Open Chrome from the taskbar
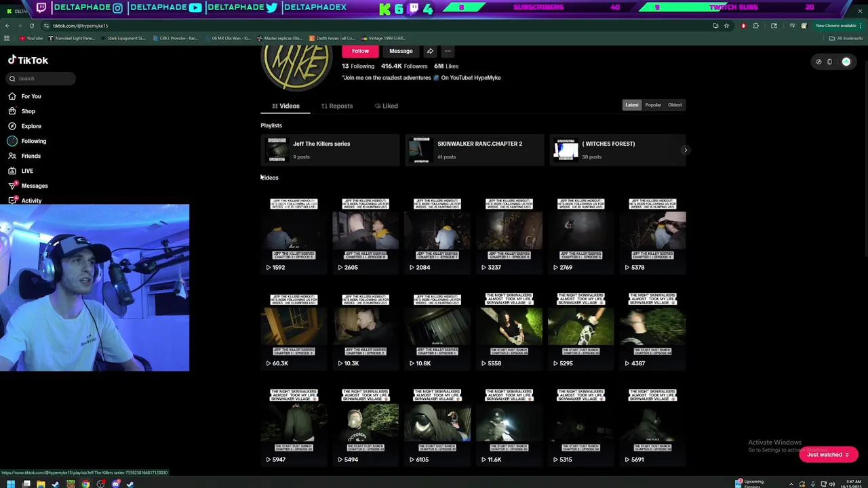The height and width of the screenshot is (488, 868). (x=85, y=484)
